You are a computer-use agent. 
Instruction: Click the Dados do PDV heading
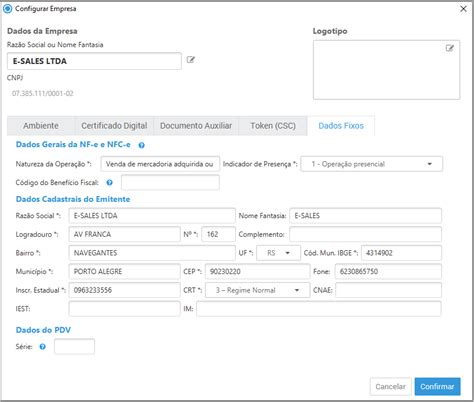[x=43, y=330]
